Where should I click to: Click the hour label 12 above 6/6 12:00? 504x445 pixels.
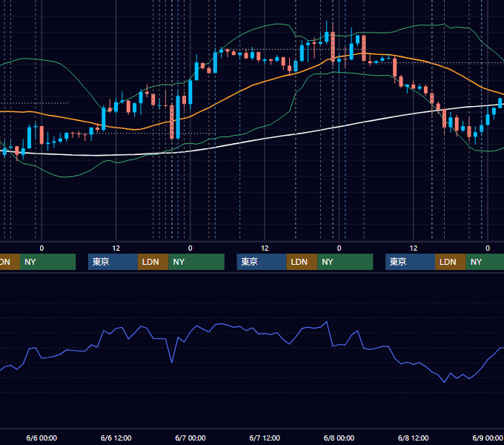(x=116, y=248)
